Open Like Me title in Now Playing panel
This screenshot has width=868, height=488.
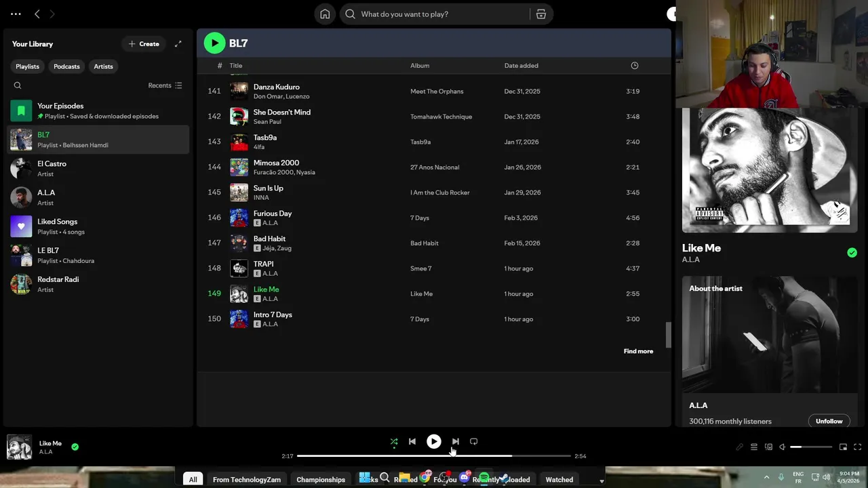pos(701,248)
